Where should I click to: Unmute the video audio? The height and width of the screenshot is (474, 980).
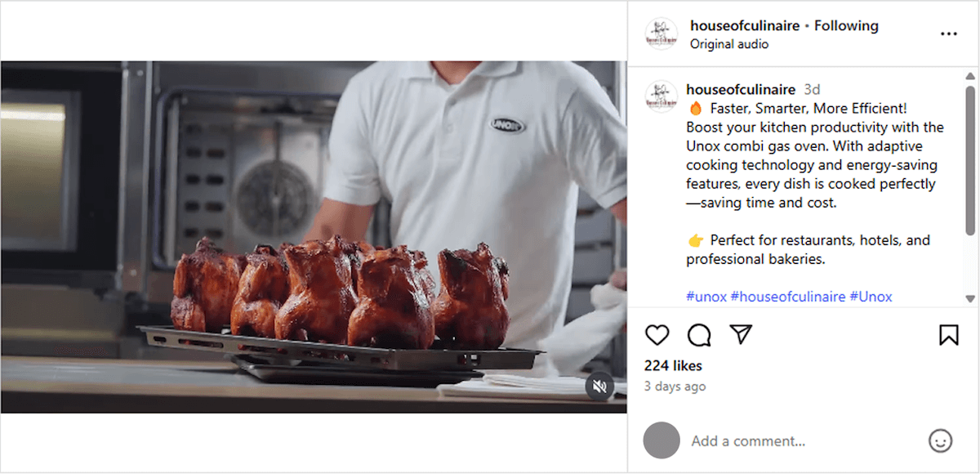[x=600, y=387]
